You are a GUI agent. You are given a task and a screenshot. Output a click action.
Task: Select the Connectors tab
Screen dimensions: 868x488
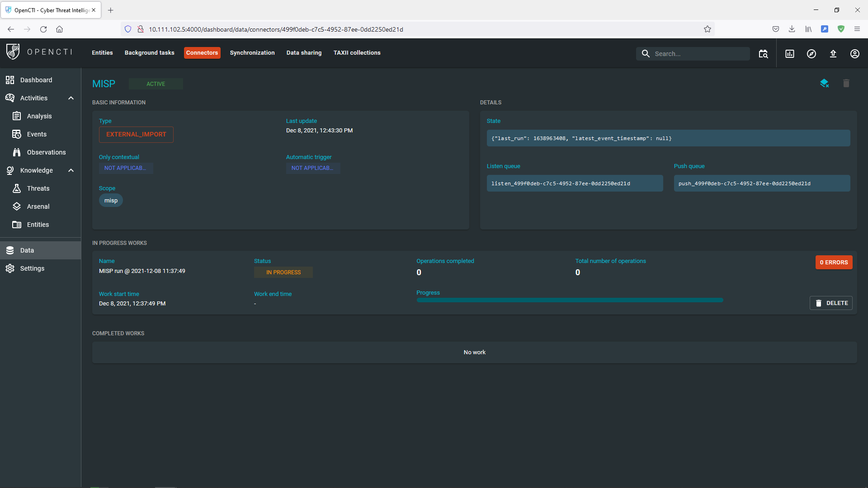tap(202, 53)
